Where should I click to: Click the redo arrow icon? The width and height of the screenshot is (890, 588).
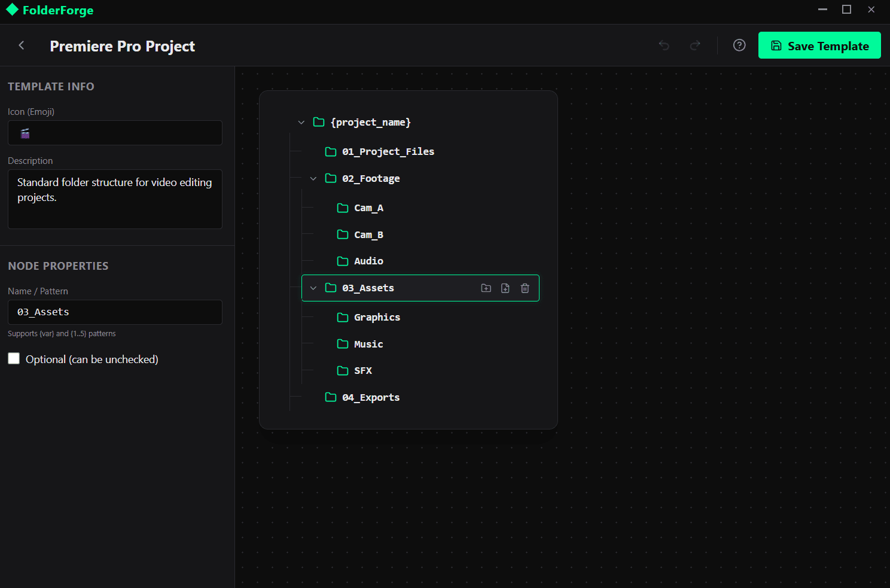pyautogui.click(x=695, y=45)
